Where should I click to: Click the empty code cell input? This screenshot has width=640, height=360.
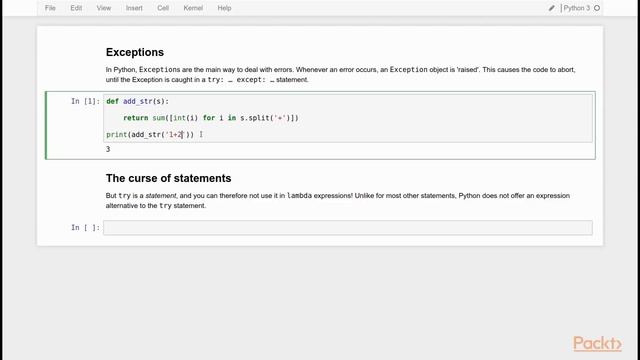pyautogui.click(x=348, y=228)
